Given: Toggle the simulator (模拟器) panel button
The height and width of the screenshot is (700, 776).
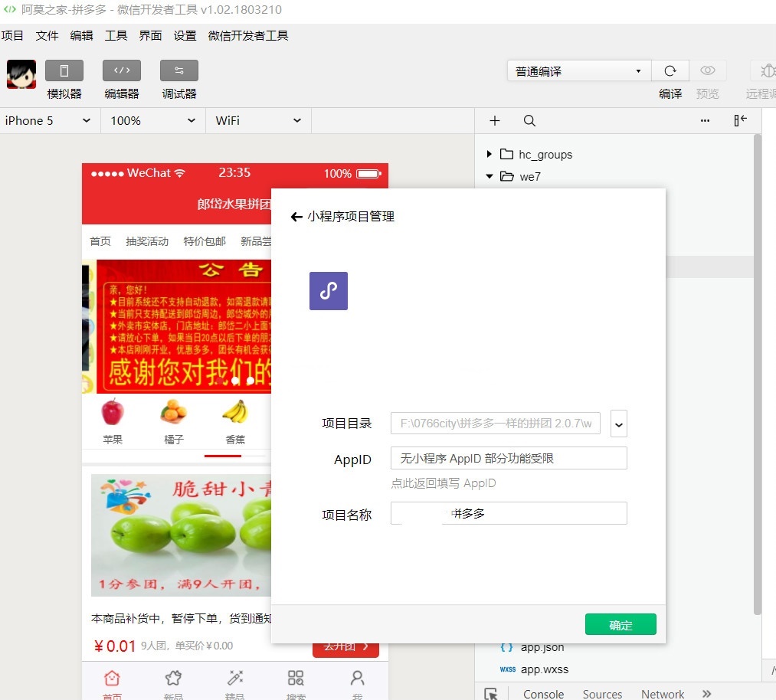Looking at the screenshot, I should point(64,70).
